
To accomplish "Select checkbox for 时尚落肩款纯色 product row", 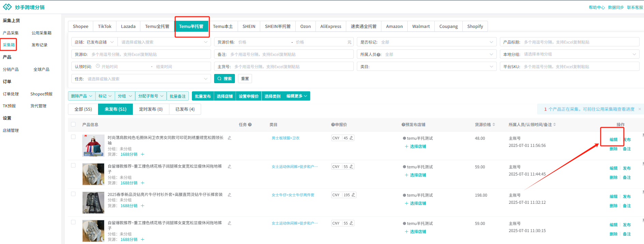I will click(x=73, y=137).
